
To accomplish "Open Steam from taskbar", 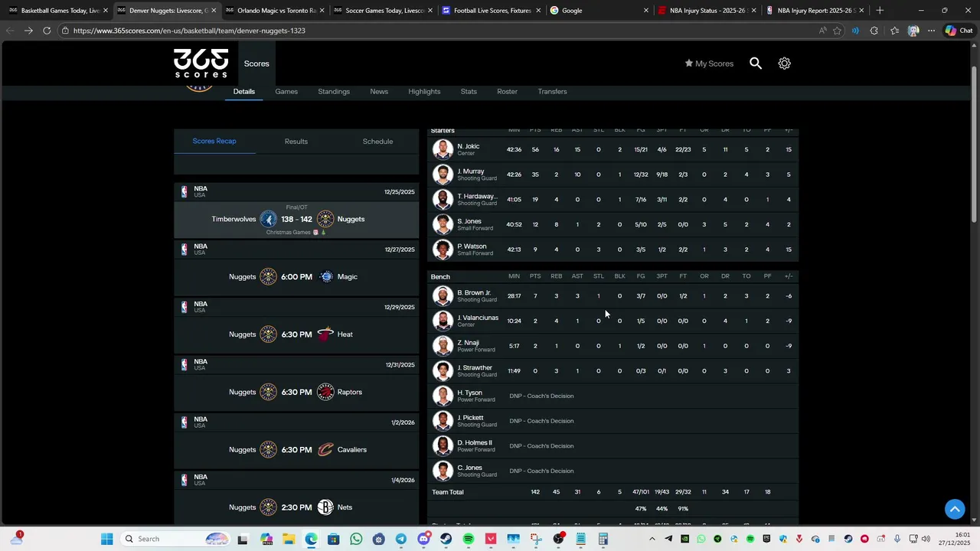I will 446,539.
